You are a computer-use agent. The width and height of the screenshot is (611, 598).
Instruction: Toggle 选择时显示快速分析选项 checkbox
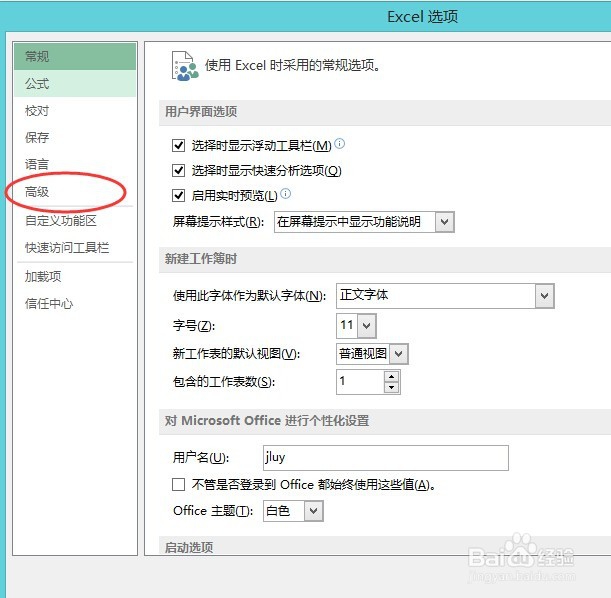click(178, 170)
